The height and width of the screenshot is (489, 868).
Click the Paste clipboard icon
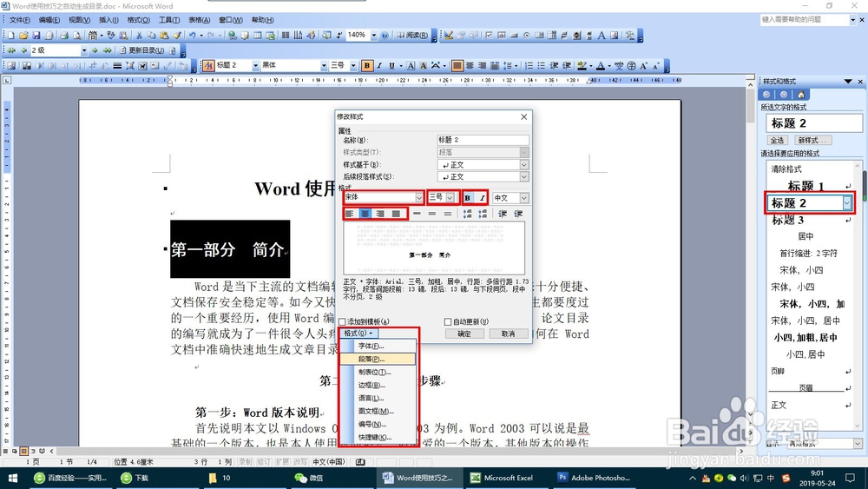pos(164,36)
